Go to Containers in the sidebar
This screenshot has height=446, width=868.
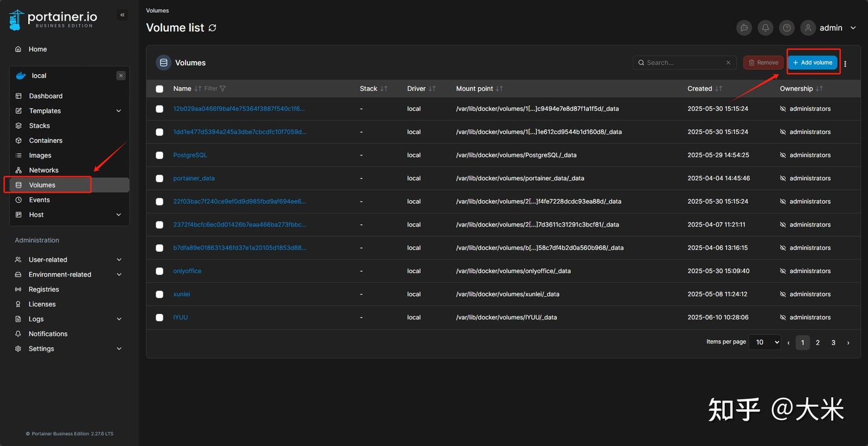tap(46, 140)
